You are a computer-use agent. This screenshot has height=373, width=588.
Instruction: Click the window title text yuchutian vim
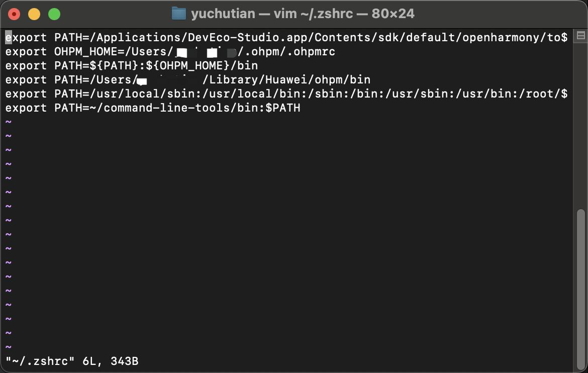303,14
